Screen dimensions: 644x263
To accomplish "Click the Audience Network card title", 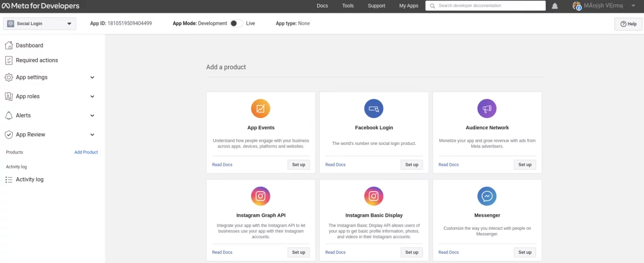I will tap(487, 128).
